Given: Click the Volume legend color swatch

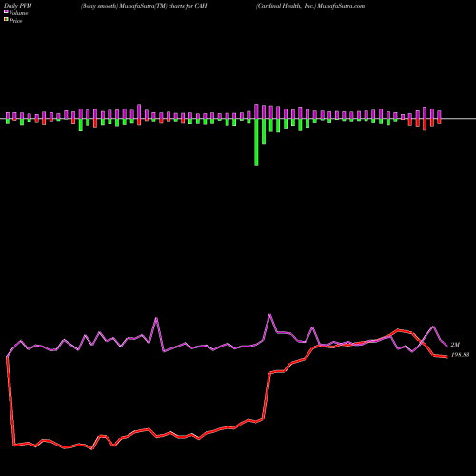Looking at the screenshot, I should 6,11.
